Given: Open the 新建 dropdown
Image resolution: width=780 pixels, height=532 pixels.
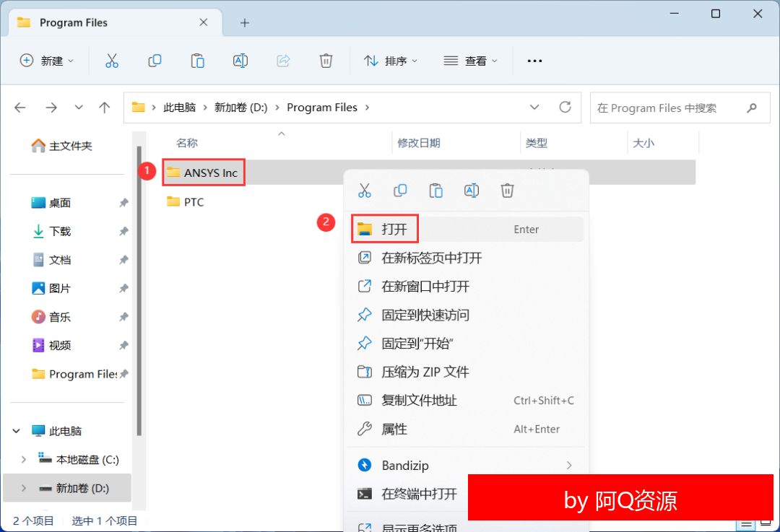Looking at the screenshot, I should pos(47,61).
